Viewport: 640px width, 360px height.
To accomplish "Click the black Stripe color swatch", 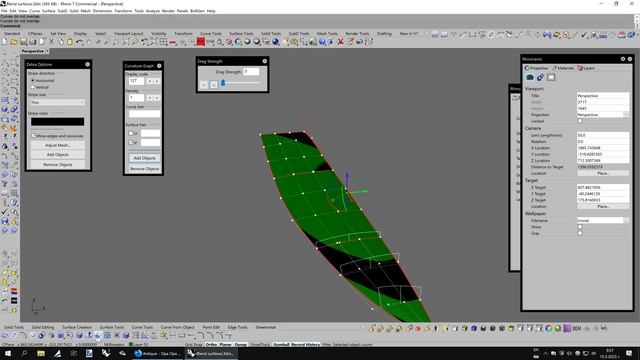I will tap(58, 122).
